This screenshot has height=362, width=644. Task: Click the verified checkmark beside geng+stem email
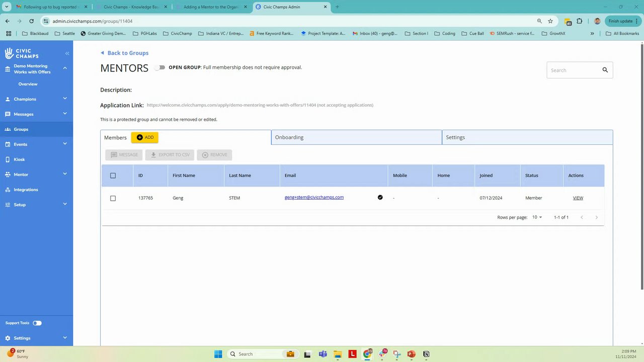pos(380,198)
